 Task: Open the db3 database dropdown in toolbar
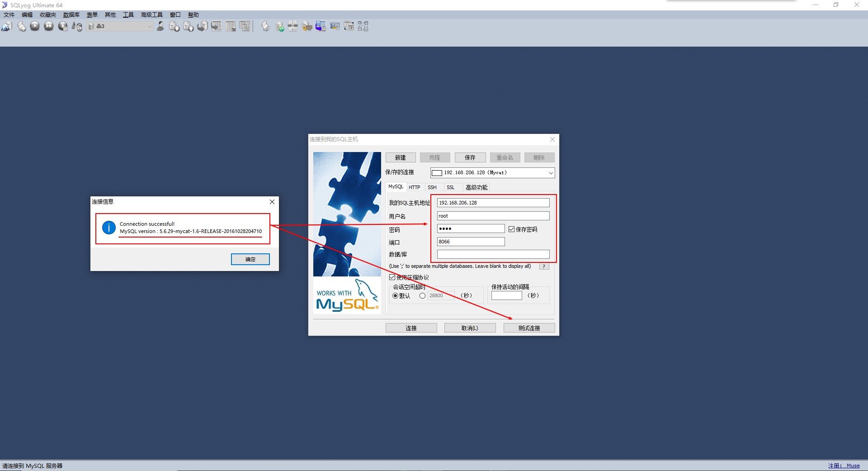click(x=120, y=26)
